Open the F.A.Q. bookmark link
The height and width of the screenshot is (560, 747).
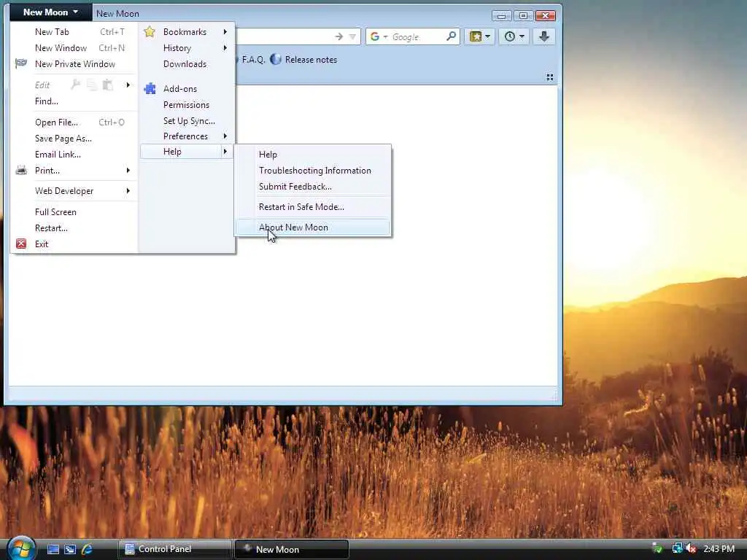tap(252, 60)
